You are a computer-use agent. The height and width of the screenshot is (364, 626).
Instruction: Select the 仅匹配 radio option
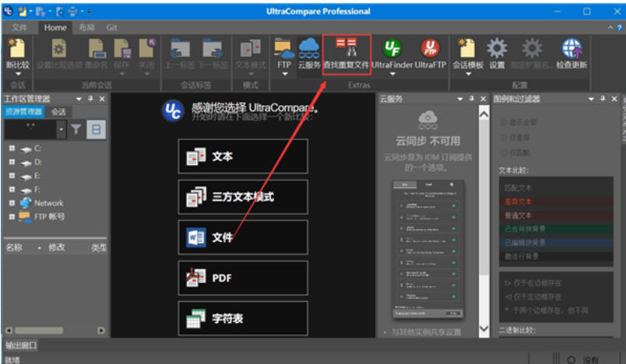point(503,151)
